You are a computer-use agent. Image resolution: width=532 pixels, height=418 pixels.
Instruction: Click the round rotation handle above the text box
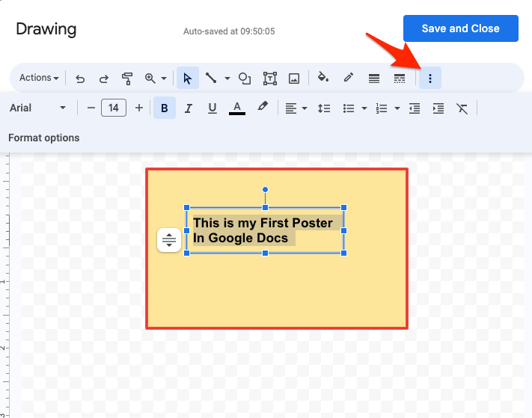(266, 189)
